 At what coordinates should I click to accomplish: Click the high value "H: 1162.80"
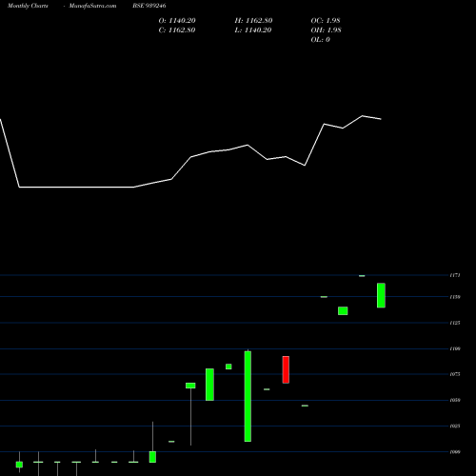[253, 21]
